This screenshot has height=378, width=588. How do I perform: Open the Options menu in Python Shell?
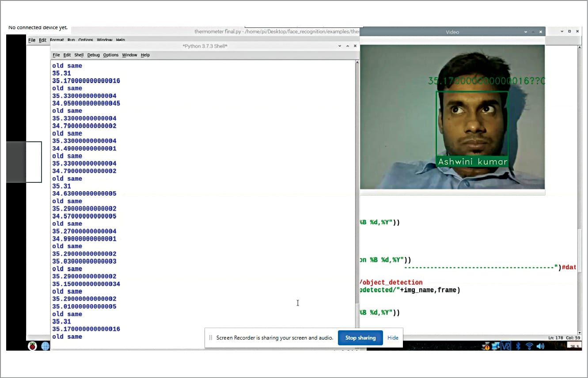(111, 55)
